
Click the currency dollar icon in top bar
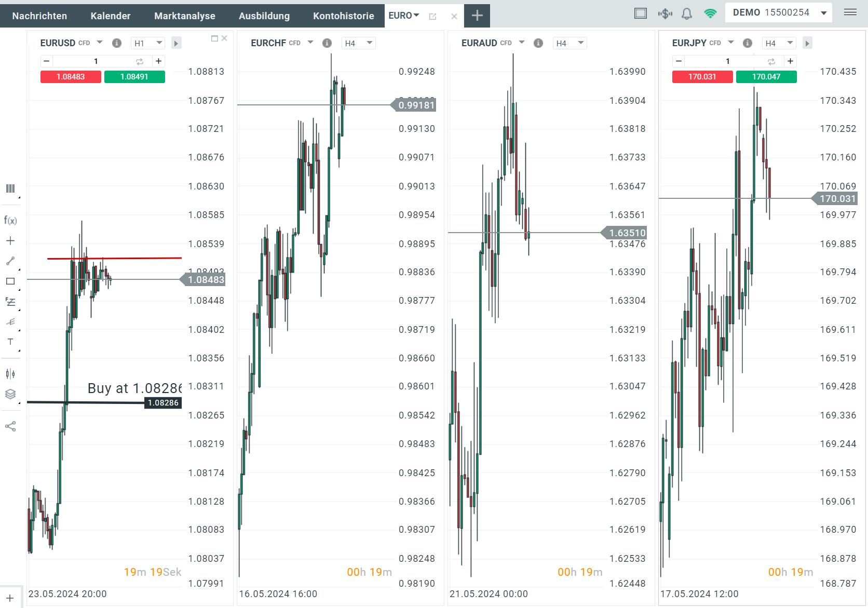click(665, 12)
